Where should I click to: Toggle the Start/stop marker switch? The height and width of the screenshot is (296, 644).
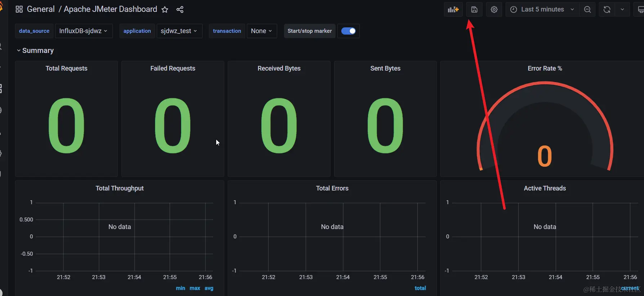348,31
